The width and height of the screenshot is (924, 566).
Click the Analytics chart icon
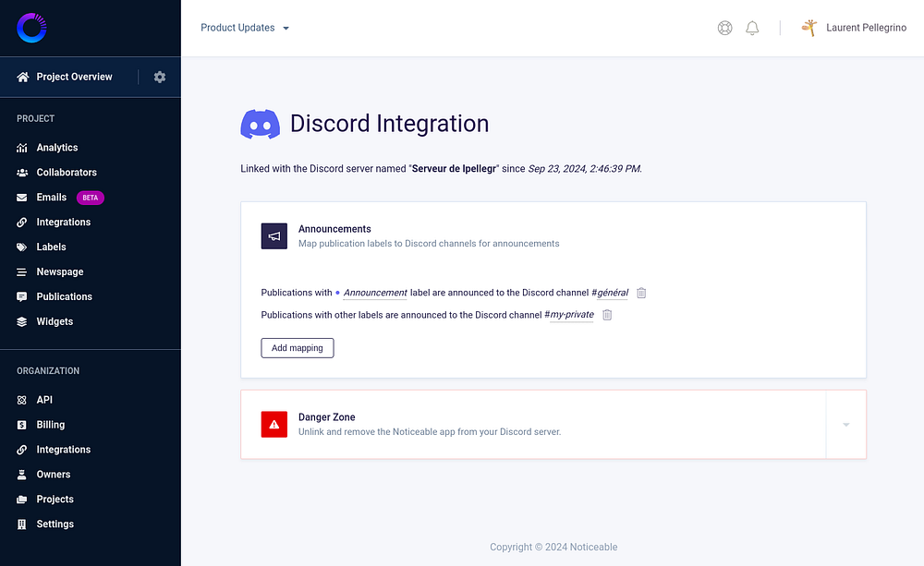point(22,147)
